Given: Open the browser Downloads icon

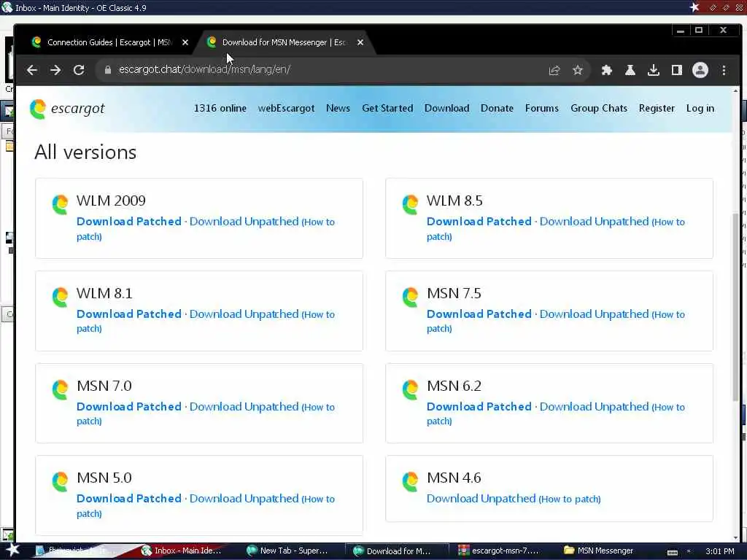Looking at the screenshot, I should (x=653, y=71).
